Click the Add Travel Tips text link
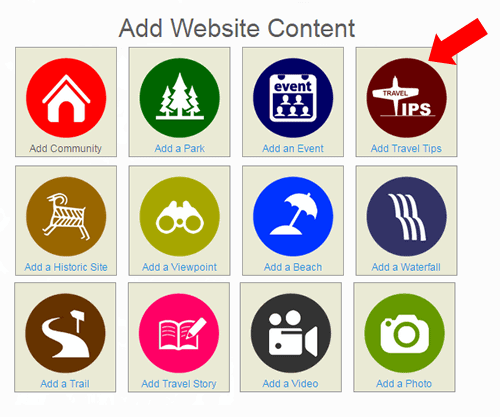 tap(406, 148)
